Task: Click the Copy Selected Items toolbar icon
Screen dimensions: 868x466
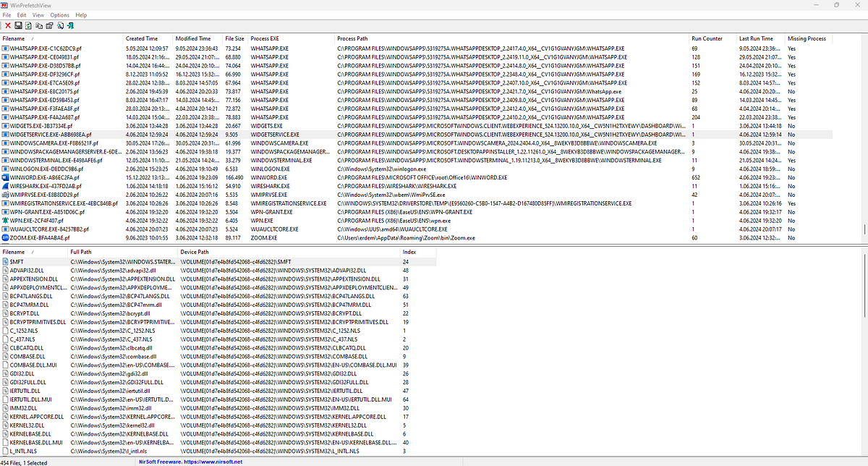Action: point(38,25)
